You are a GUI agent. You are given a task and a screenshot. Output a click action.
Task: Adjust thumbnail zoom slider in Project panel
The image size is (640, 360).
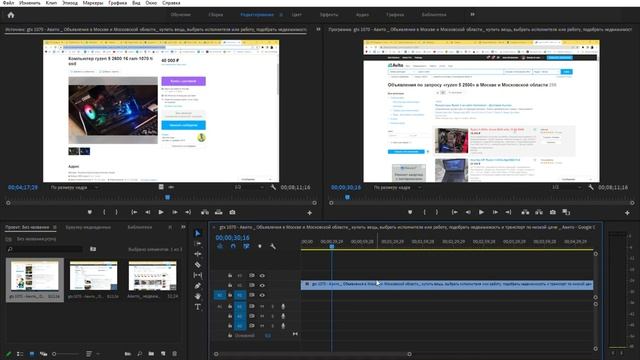65,354
